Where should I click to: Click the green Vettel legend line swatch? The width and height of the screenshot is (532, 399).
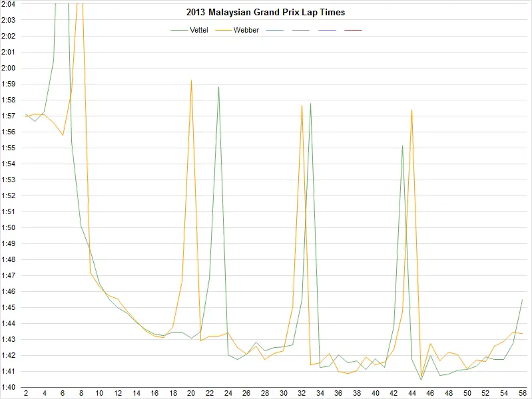click(180, 30)
